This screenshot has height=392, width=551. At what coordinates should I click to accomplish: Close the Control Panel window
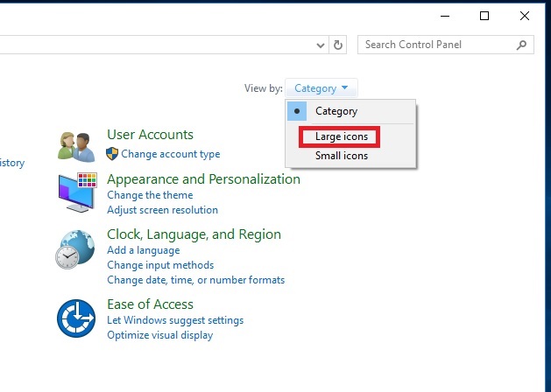click(x=525, y=16)
